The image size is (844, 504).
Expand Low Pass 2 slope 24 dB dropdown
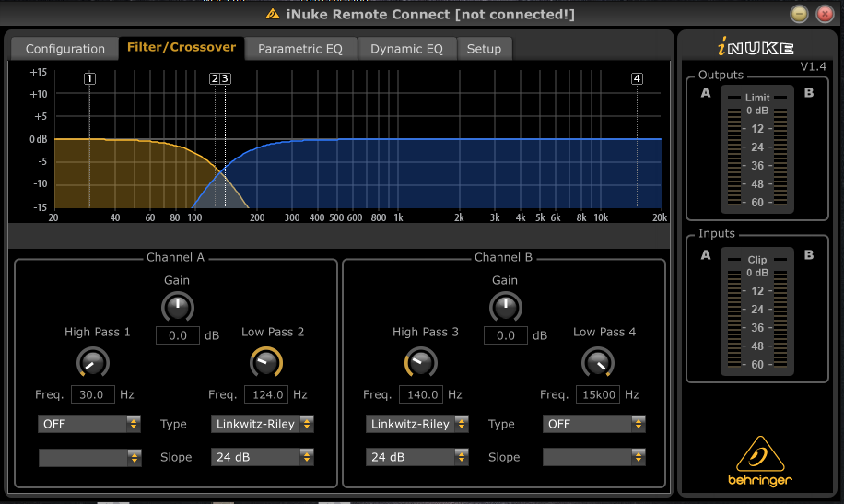coord(263,457)
